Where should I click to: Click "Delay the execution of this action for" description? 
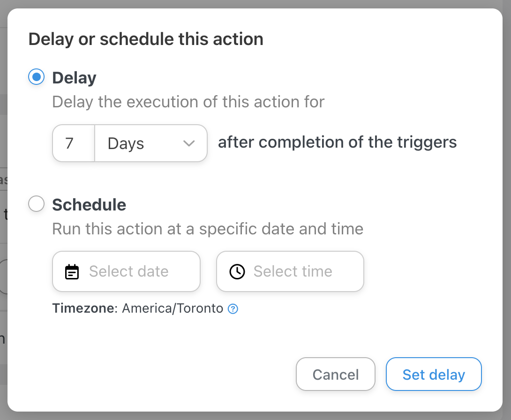(x=188, y=102)
